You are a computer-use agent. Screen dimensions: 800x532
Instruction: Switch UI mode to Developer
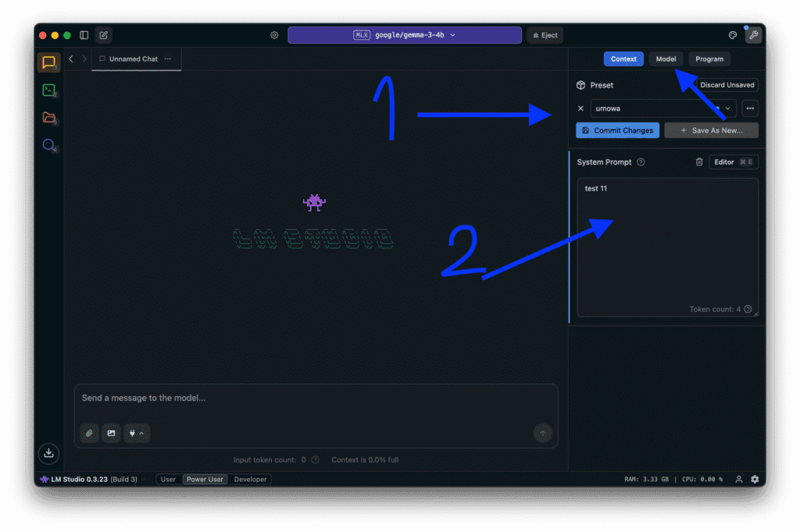[250, 479]
